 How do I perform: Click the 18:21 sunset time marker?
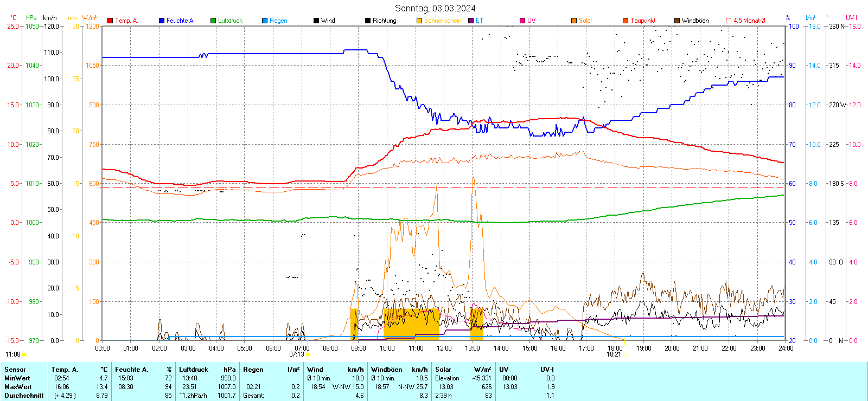614,354
